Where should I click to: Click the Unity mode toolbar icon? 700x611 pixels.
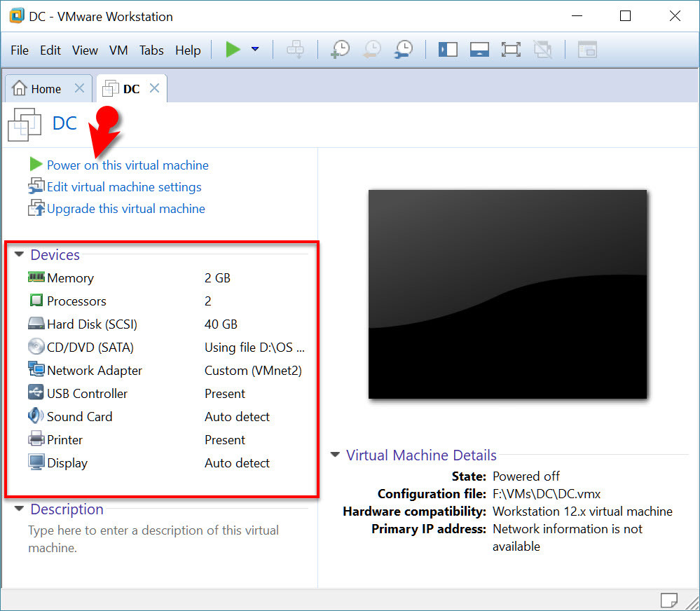click(x=543, y=50)
